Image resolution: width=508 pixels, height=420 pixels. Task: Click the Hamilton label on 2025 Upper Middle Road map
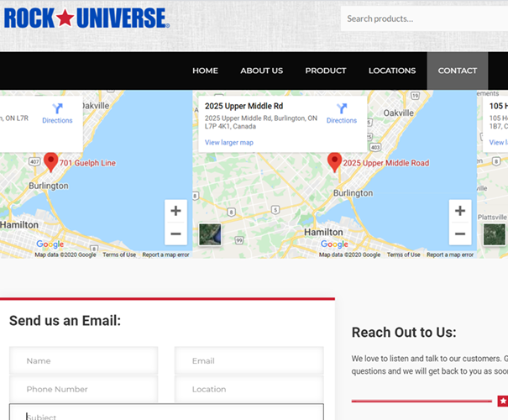(x=323, y=232)
